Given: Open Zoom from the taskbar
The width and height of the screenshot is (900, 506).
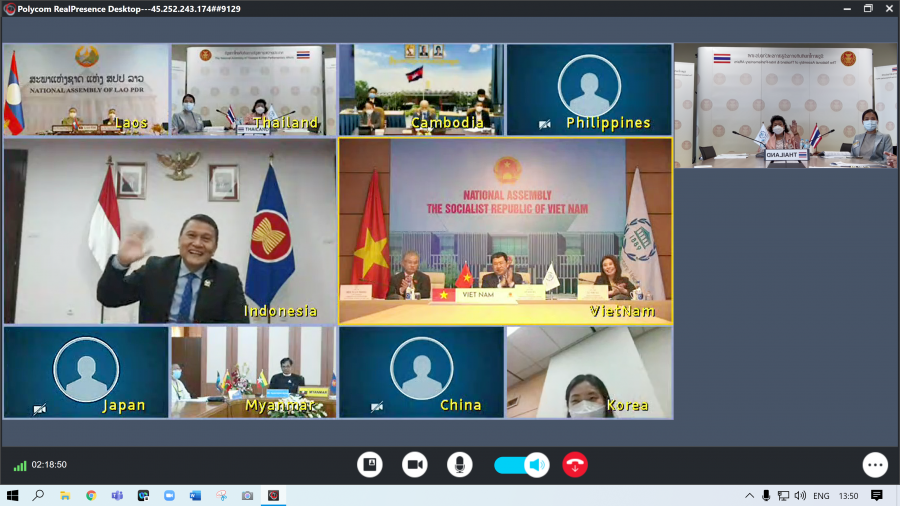Looking at the screenshot, I should pos(169,495).
